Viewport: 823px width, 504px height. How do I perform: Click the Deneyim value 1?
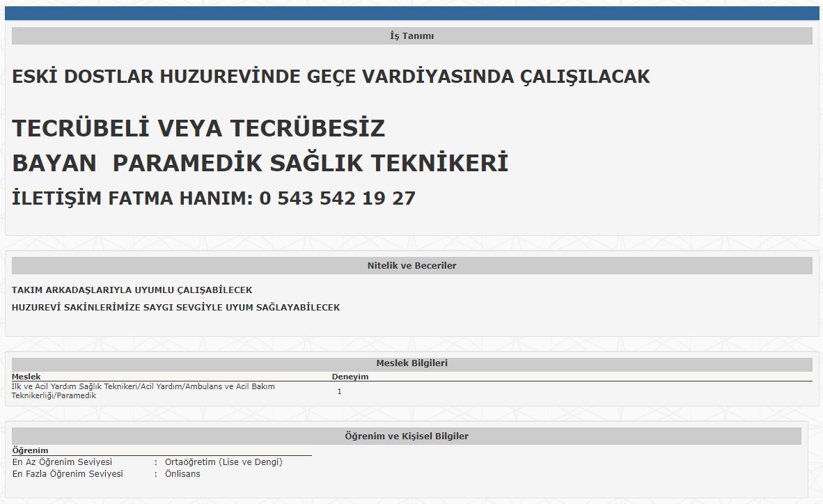click(x=339, y=391)
